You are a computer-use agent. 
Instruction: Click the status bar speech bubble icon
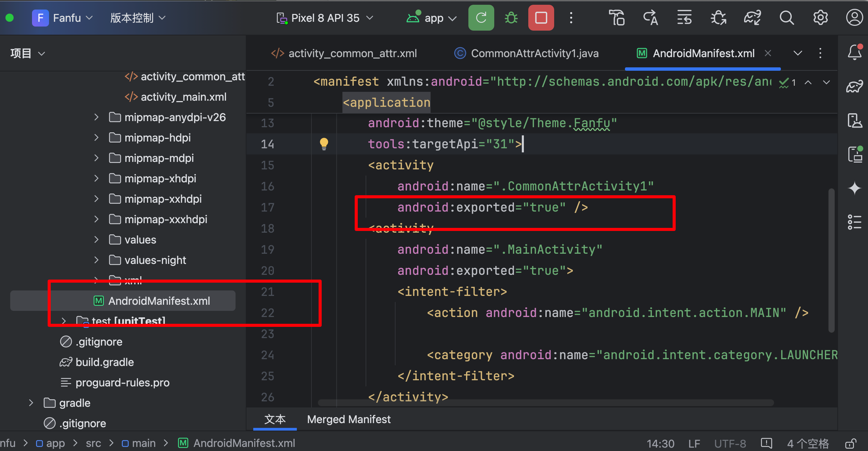(x=767, y=443)
